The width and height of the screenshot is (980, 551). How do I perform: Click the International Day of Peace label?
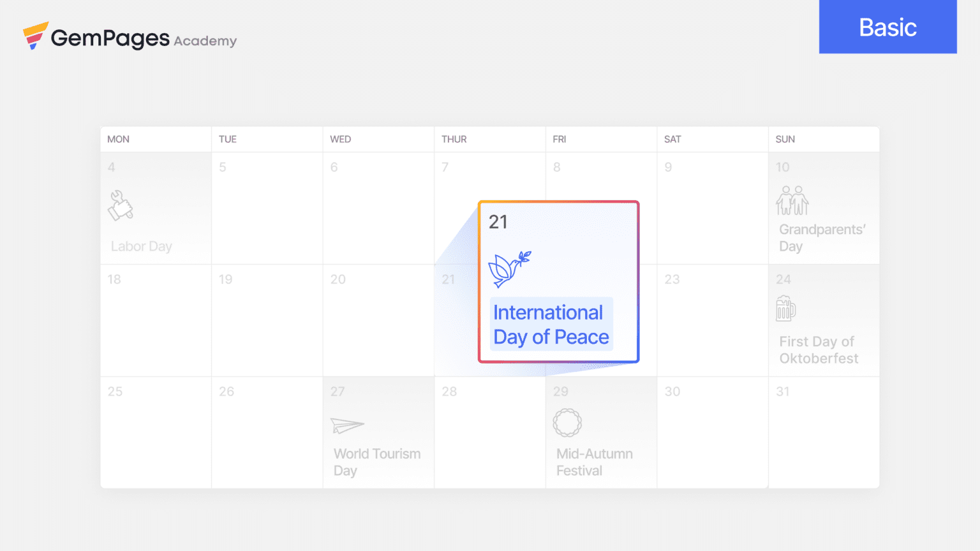551,325
